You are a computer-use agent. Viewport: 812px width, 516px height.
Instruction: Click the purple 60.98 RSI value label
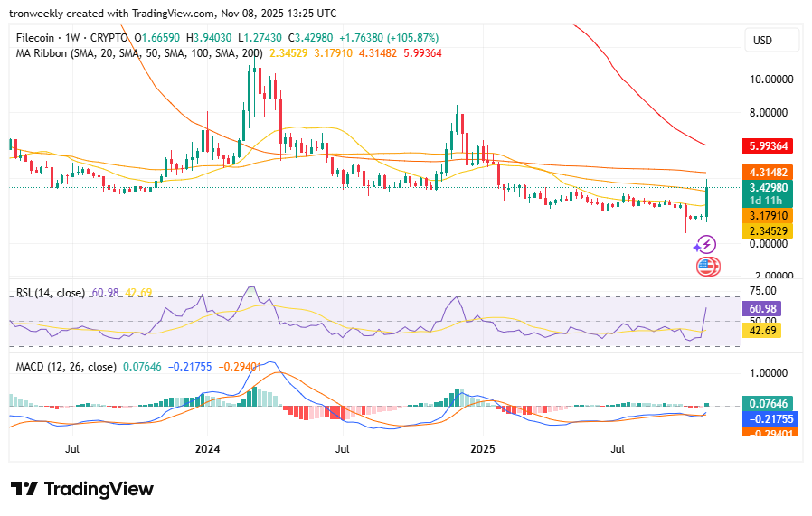point(760,308)
